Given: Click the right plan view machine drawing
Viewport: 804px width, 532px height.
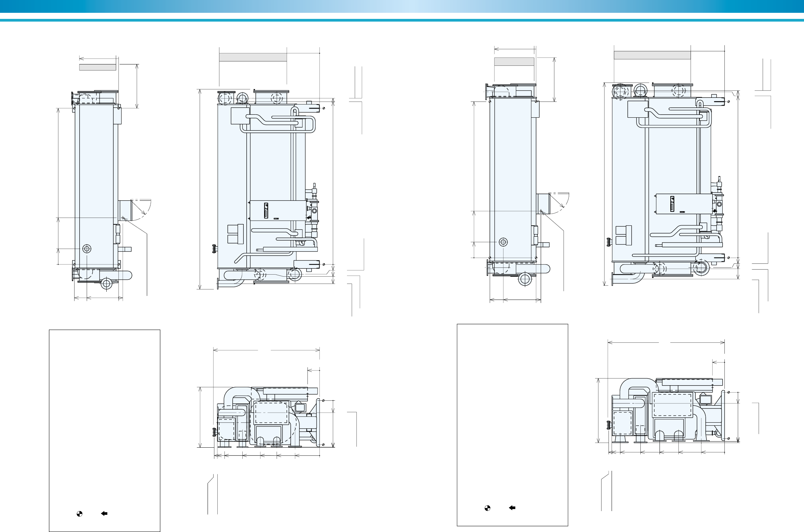Looking at the screenshot, I should coord(666,411).
